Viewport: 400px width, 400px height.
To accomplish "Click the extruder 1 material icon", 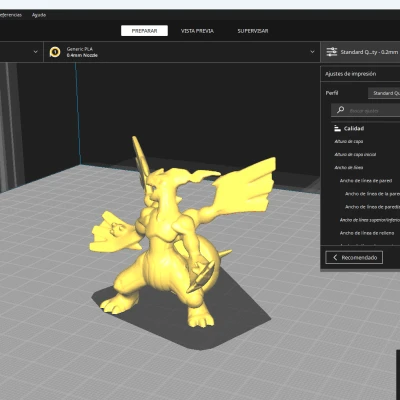I will [x=55, y=52].
